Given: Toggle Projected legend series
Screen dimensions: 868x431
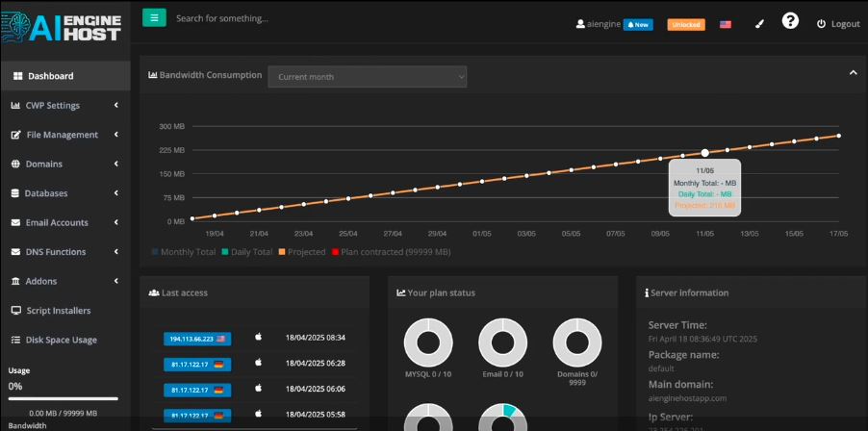Looking at the screenshot, I should tap(301, 252).
